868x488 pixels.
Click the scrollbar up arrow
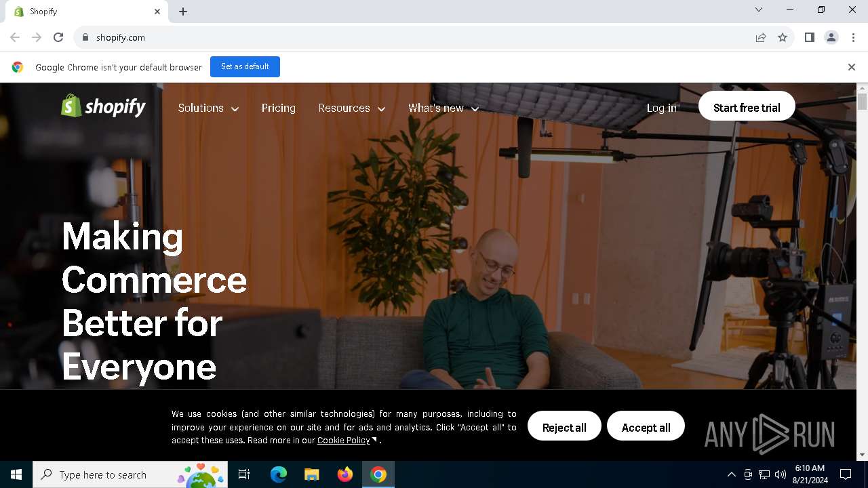click(x=863, y=88)
